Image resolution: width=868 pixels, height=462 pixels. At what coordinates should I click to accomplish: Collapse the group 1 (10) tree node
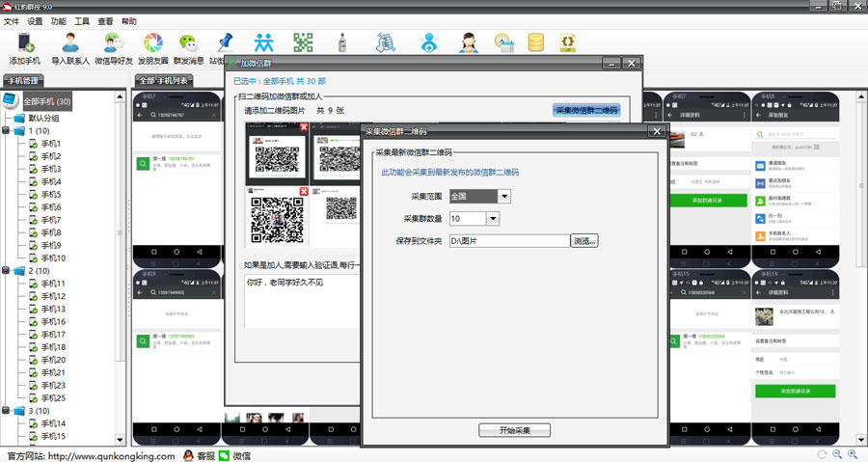pyautogui.click(x=6, y=131)
